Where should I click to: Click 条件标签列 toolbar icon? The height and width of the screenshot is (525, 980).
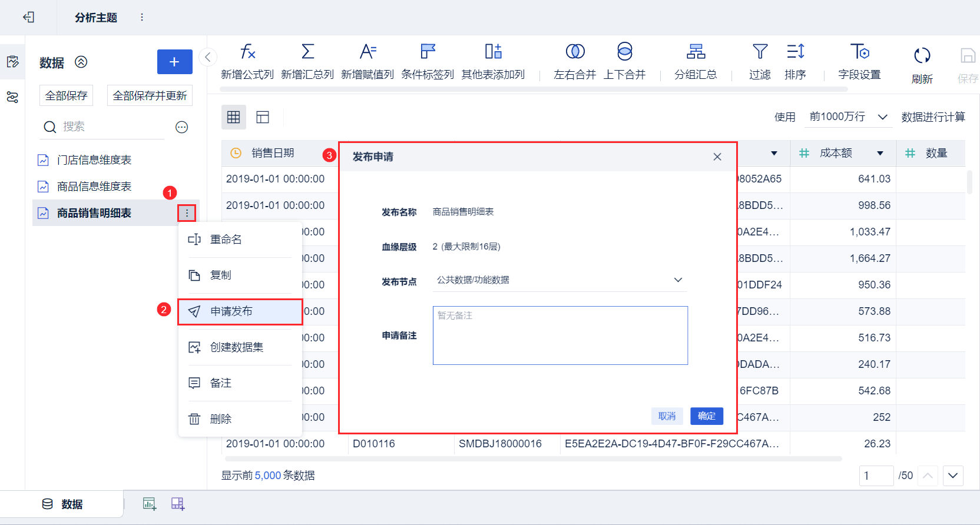tap(428, 61)
